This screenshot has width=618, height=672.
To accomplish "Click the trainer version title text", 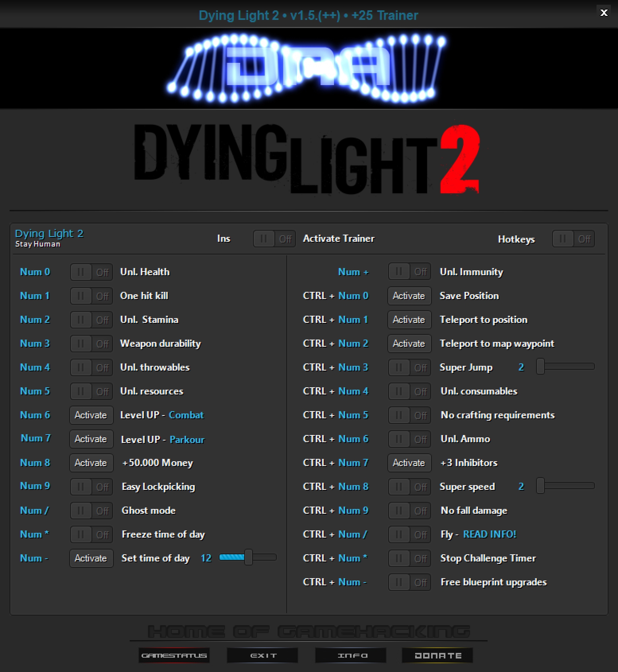I will tap(309, 15).
